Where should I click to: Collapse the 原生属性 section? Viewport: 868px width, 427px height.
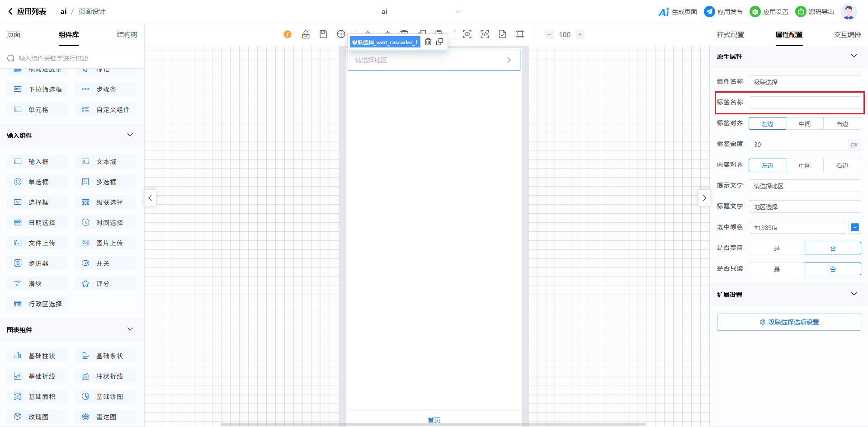coord(854,56)
